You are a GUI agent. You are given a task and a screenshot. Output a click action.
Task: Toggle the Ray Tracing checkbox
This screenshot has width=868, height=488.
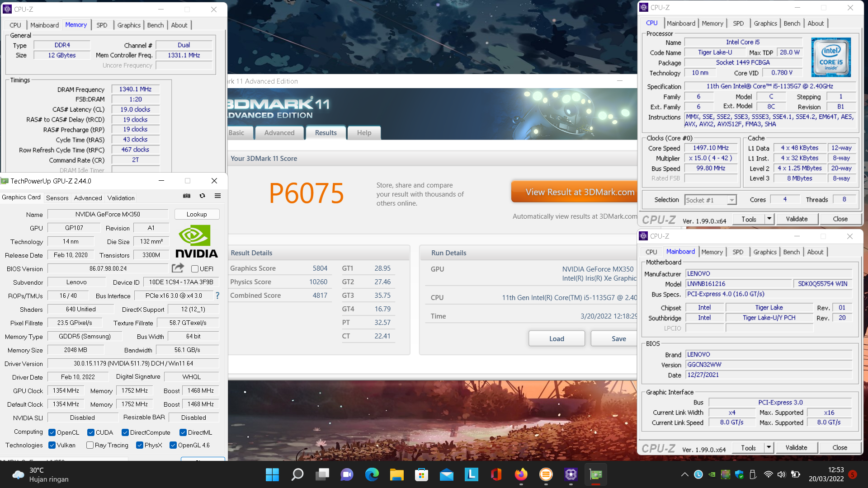[90, 445]
